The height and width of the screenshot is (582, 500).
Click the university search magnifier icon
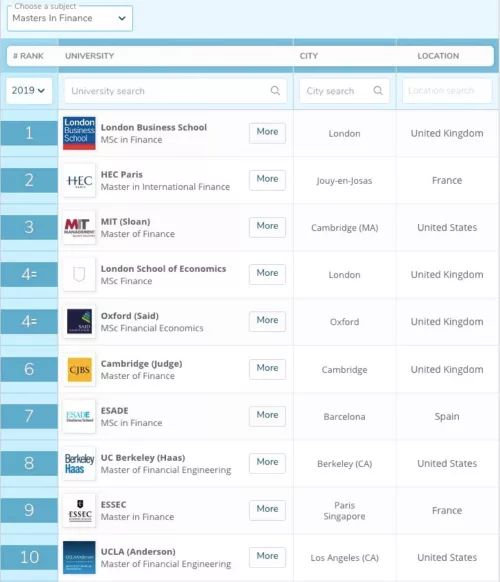[275, 91]
